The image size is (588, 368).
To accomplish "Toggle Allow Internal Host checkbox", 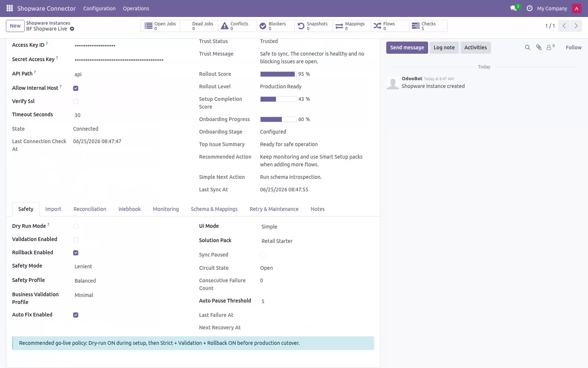I will [76, 88].
